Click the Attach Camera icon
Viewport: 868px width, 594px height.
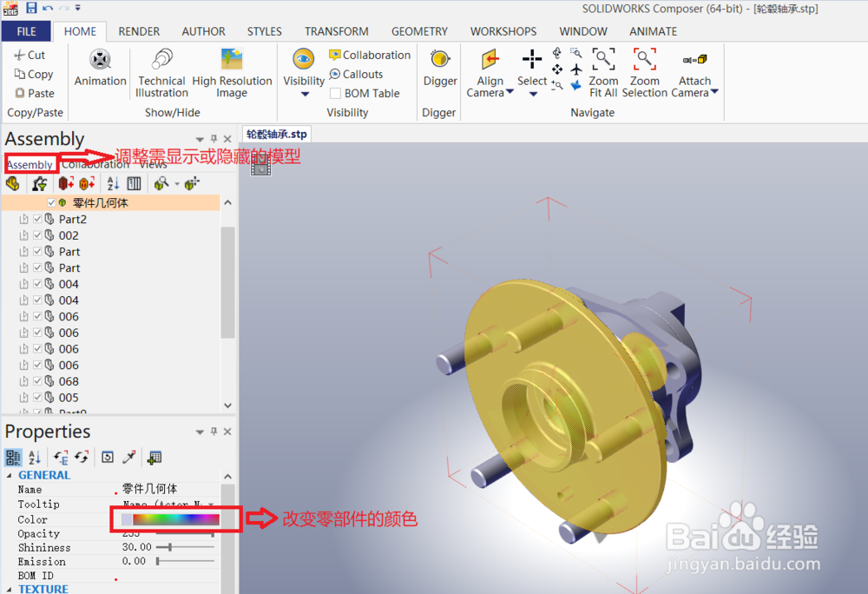coord(694,59)
